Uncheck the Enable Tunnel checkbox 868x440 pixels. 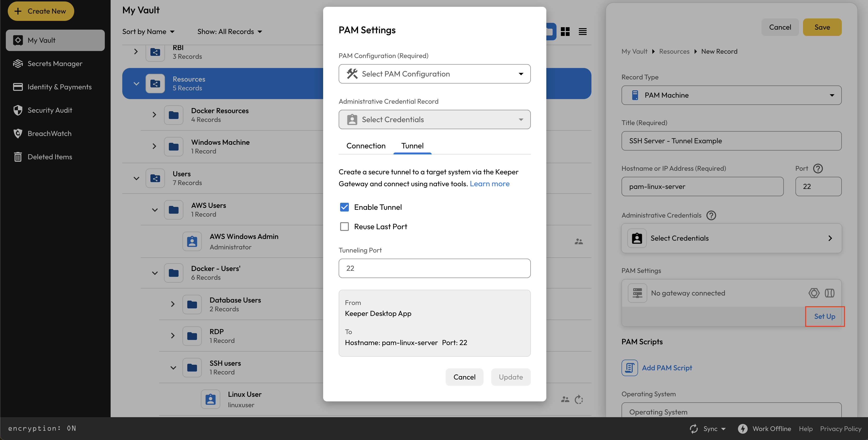tap(344, 207)
